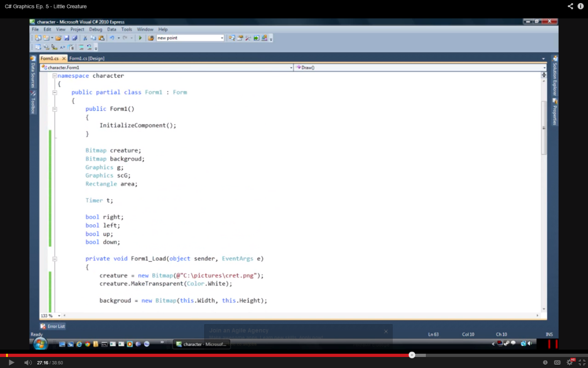Open File icon in toolbar

tap(59, 38)
